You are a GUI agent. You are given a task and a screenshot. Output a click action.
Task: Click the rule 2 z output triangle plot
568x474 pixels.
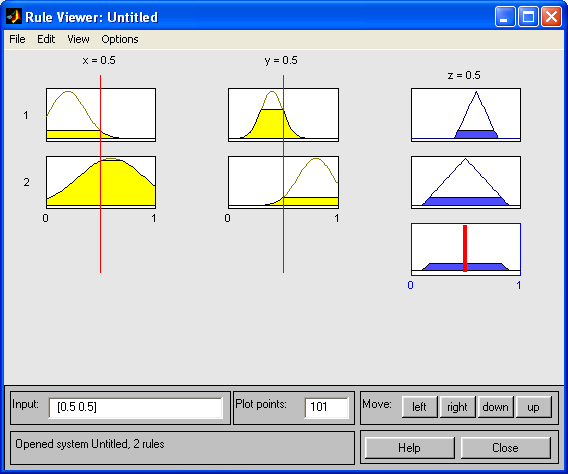pyautogui.click(x=466, y=182)
